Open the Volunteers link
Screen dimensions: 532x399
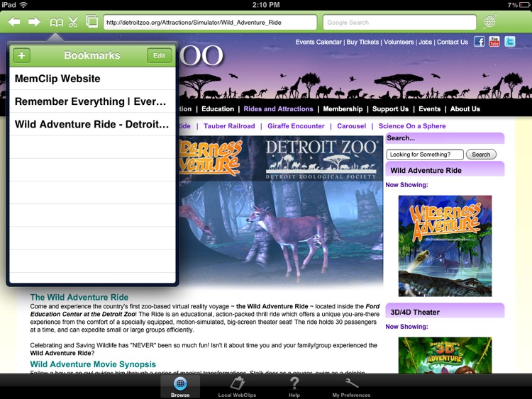click(399, 42)
